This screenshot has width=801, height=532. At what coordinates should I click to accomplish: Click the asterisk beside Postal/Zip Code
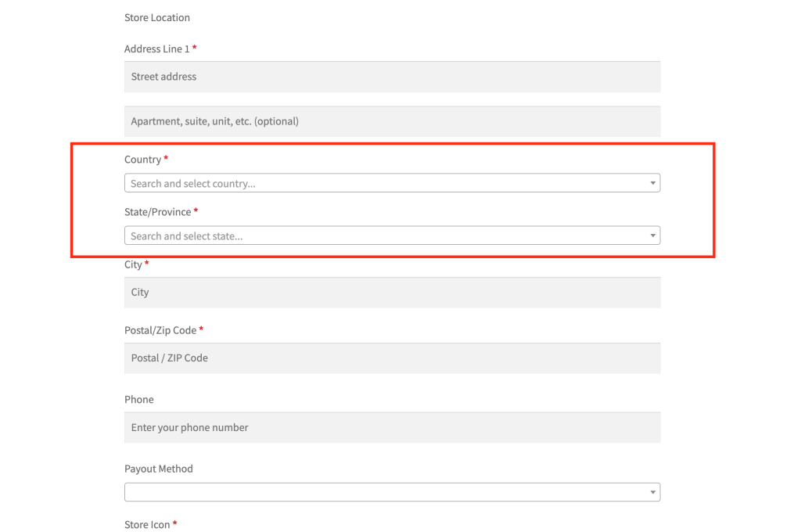(x=201, y=329)
